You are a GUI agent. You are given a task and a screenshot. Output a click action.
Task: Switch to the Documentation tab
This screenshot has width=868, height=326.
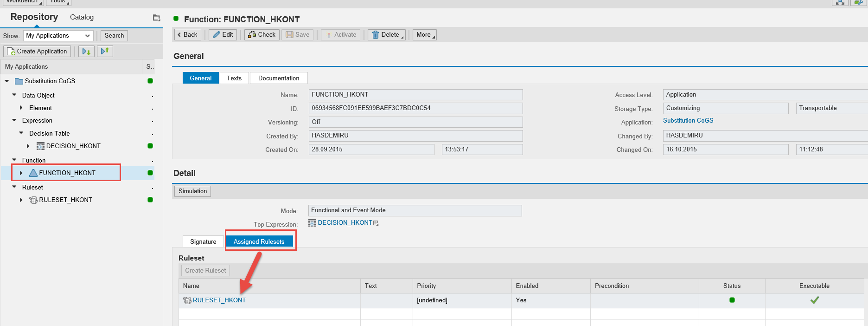point(278,78)
